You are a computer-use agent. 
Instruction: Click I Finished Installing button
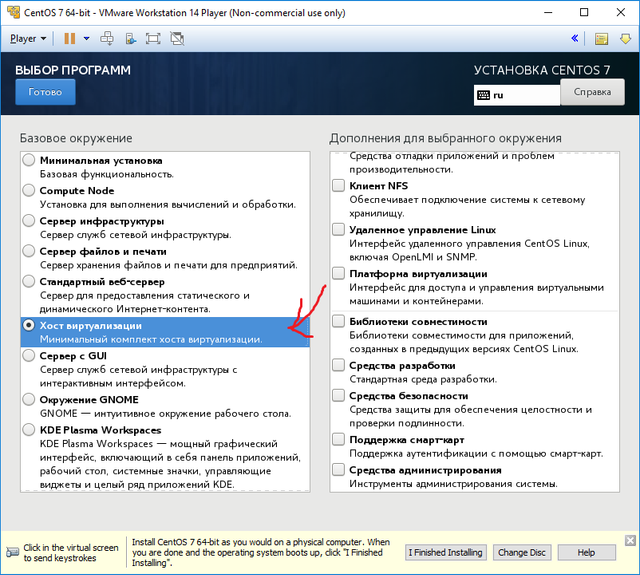pyautogui.click(x=445, y=553)
